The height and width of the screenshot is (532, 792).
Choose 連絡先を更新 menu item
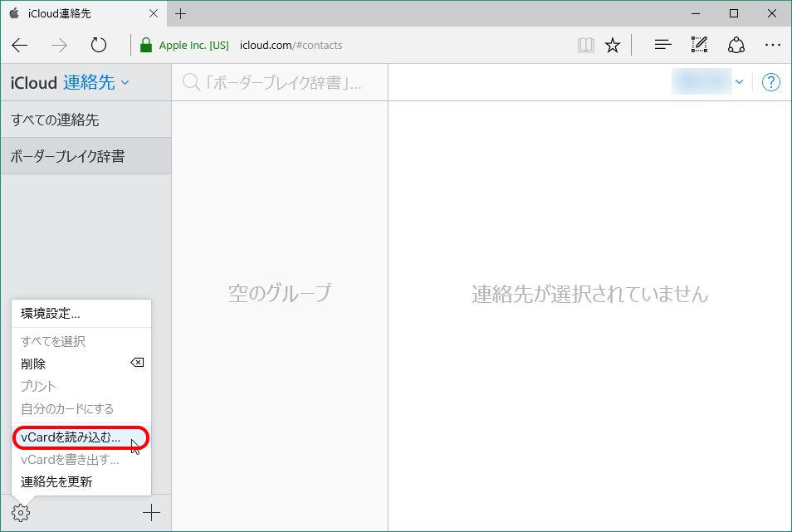(81, 482)
